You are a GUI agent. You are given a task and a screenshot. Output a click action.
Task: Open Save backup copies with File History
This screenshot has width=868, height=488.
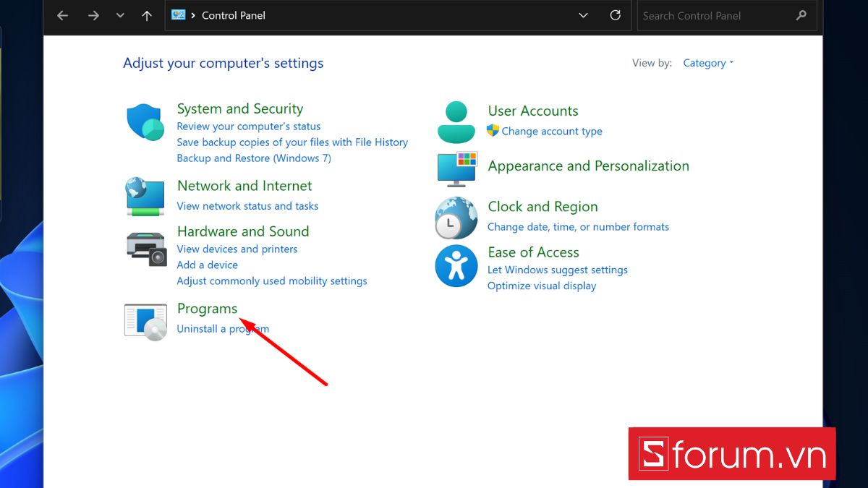pyautogui.click(x=292, y=142)
